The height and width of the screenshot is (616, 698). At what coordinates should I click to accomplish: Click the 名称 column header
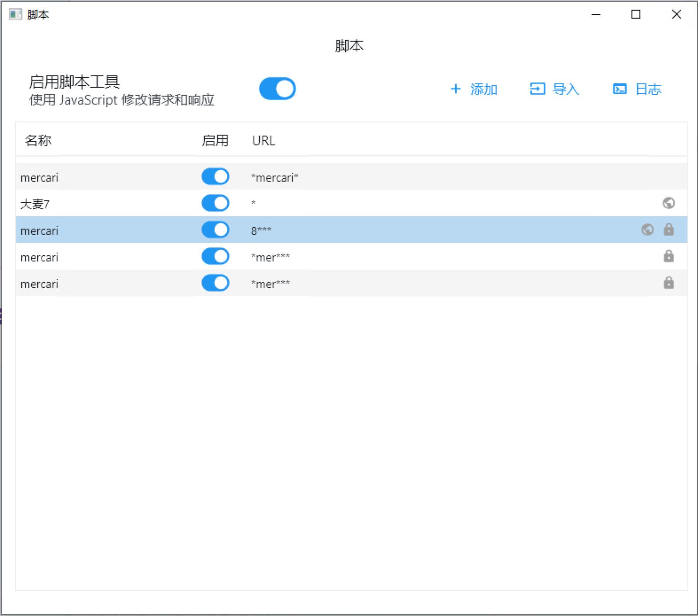[38, 141]
